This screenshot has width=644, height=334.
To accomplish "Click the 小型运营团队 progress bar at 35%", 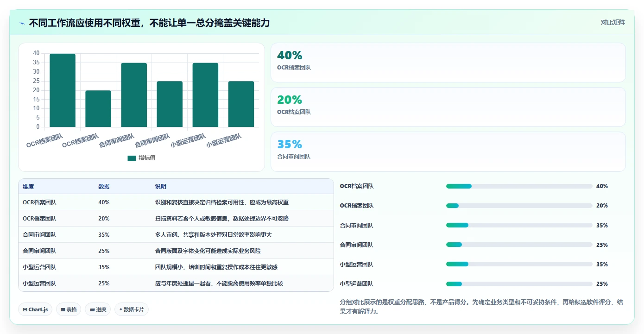I will pyautogui.click(x=519, y=264).
